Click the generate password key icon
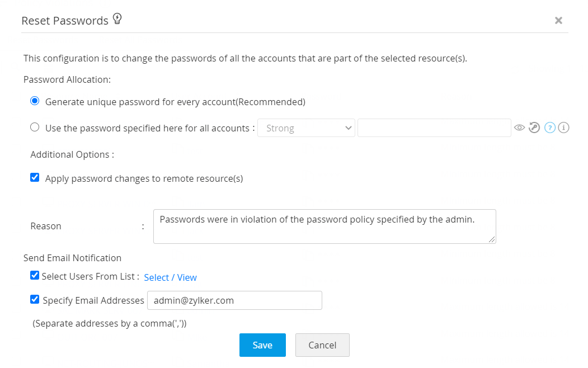The image size is (588, 368). [535, 128]
